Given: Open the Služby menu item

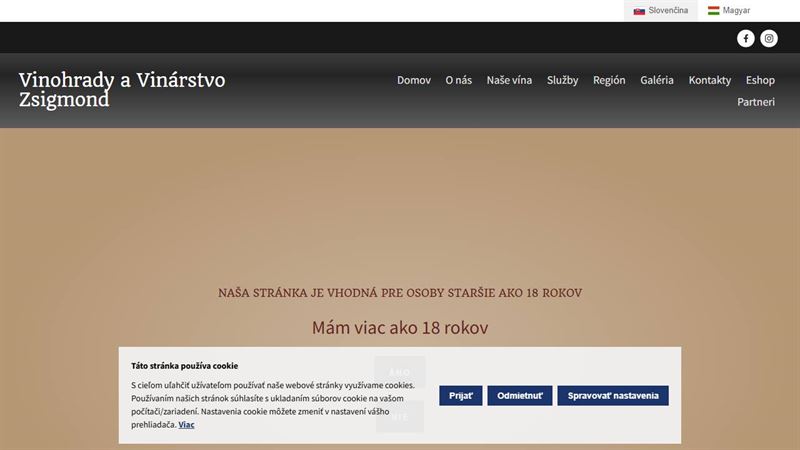Looking at the screenshot, I should (562, 80).
